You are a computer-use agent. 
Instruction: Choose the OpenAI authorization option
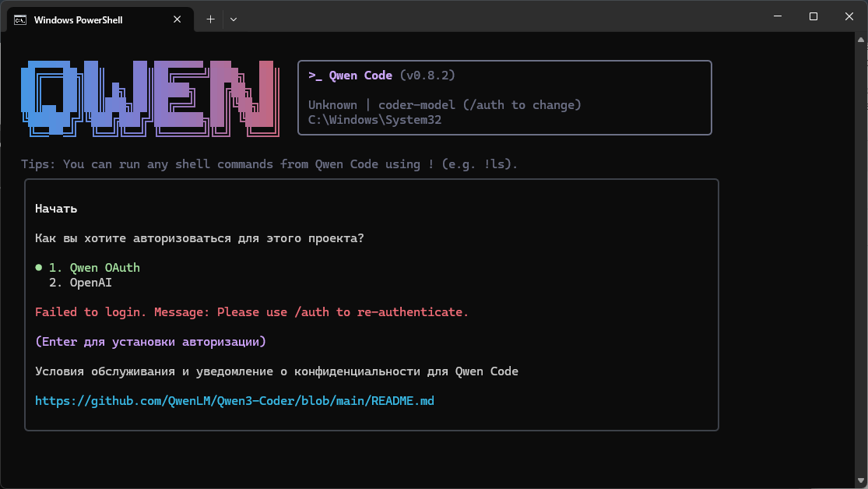tap(90, 283)
